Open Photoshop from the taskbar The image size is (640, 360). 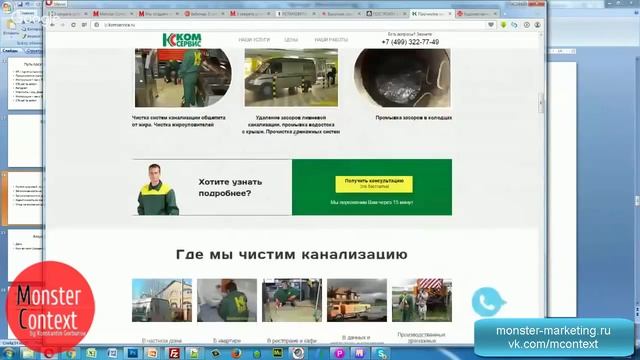pyautogui.click(x=133, y=353)
